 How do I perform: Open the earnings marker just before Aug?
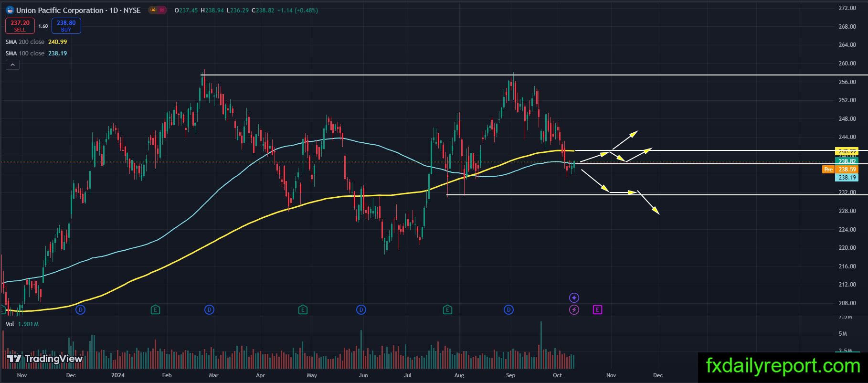pyautogui.click(x=447, y=310)
